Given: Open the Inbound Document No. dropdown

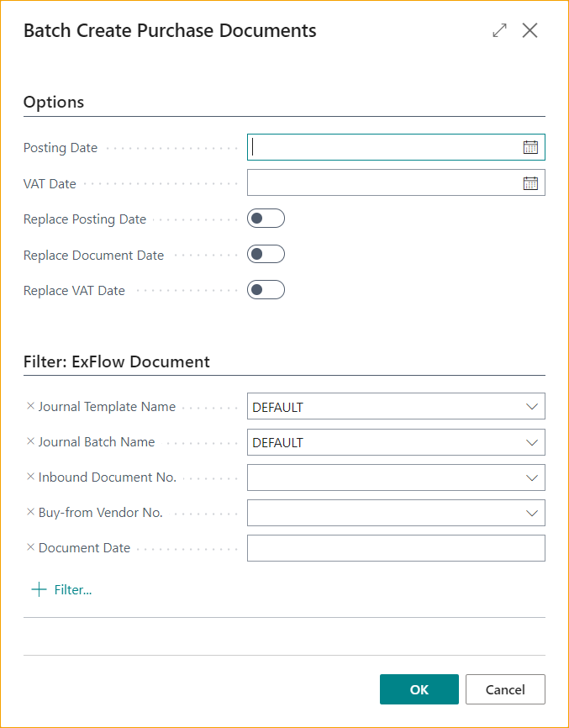Looking at the screenshot, I should [x=532, y=477].
